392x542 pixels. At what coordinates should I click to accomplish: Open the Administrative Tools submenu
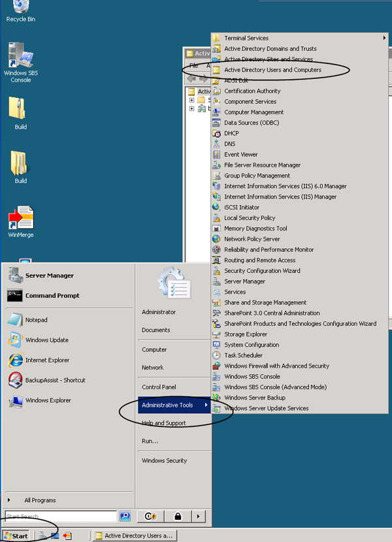[174, 405]
